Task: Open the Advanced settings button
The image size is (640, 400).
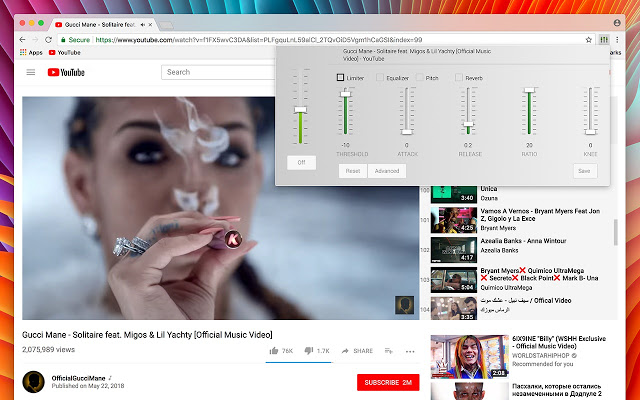Action: pyautogui.click(x=387, y=171)
